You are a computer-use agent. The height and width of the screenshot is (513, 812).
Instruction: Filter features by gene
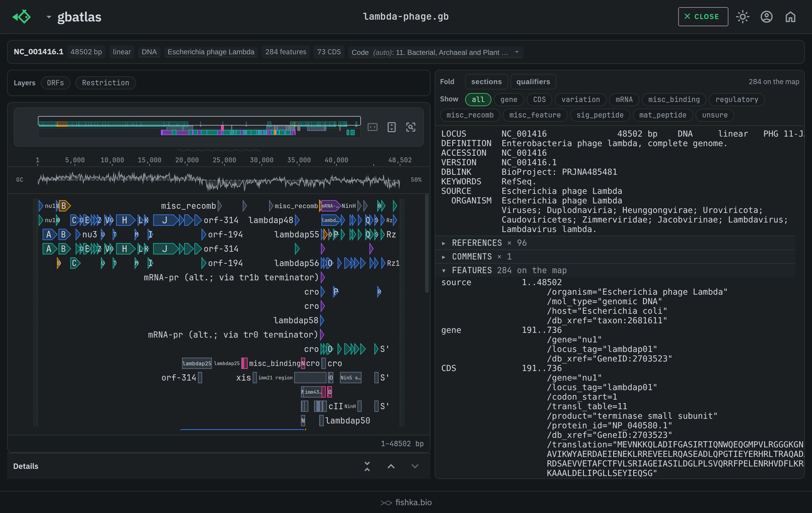pos(508,99)
